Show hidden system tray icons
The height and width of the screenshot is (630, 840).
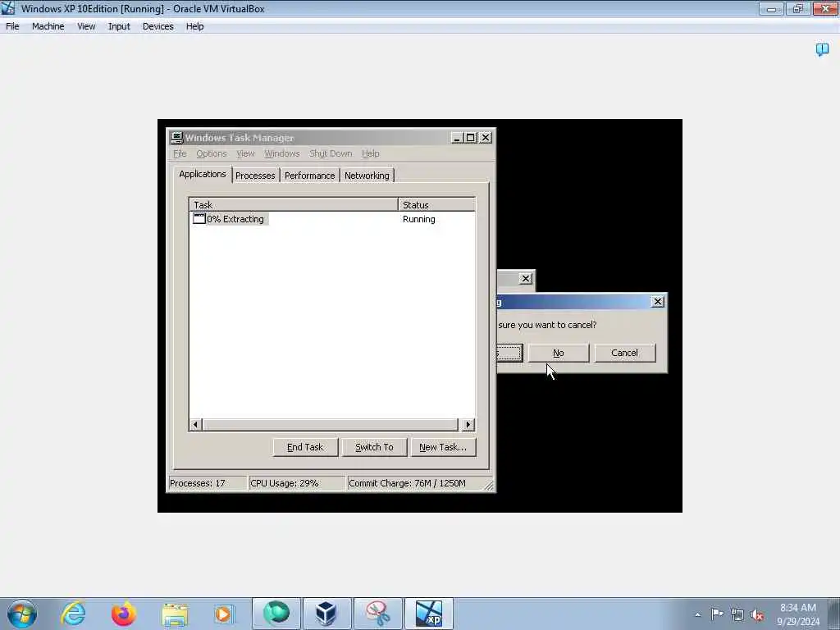pyautogui.click(x=697, y=614)
